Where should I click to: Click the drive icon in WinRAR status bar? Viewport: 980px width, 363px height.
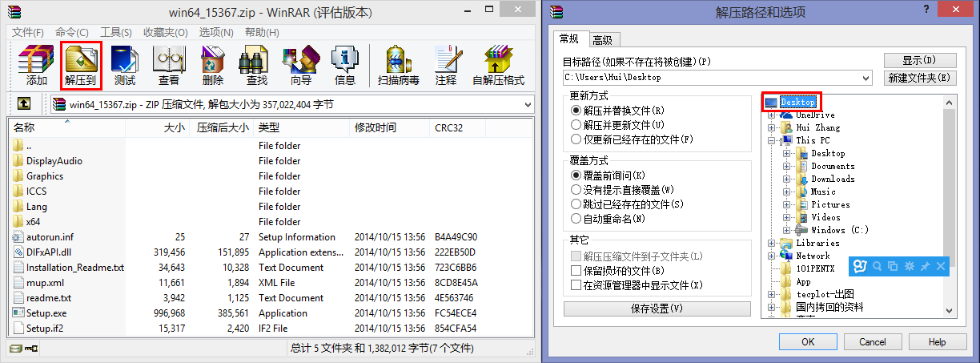16,349
